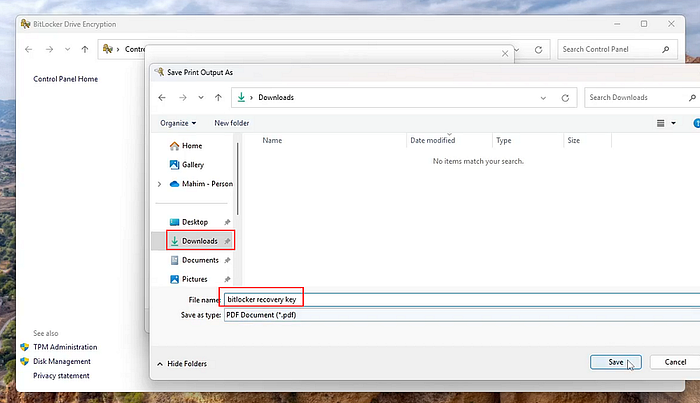The image size is (700, 403).
Task: Expand the Mahim - Personal OneDrive node
Action: coord(159,184)
